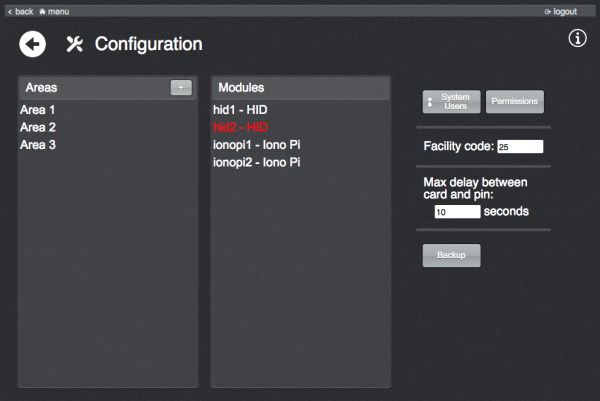Viewport: 600px width, 401px height.
Task: Select Area 2
Action: coord(38,127)
